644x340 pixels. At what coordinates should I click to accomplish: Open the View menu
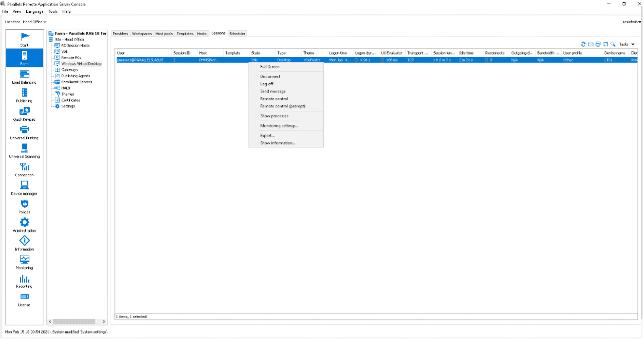click(17, 11)
